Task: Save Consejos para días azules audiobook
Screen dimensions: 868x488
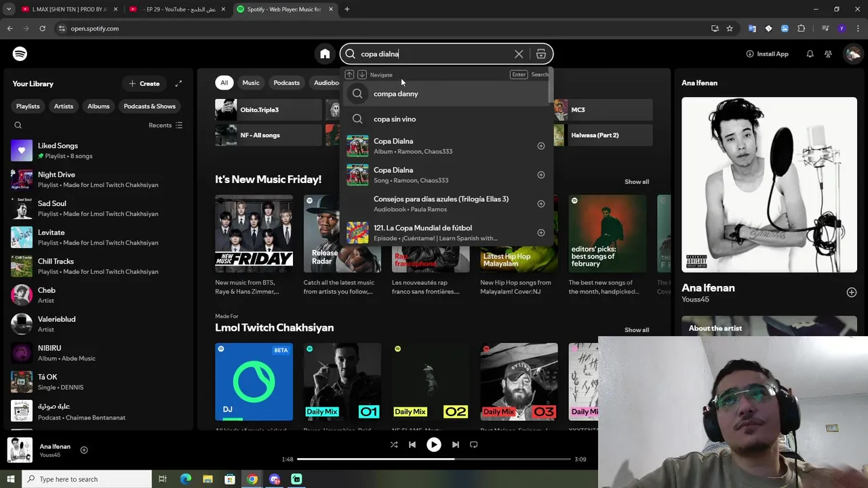Action: pos(541,204)
